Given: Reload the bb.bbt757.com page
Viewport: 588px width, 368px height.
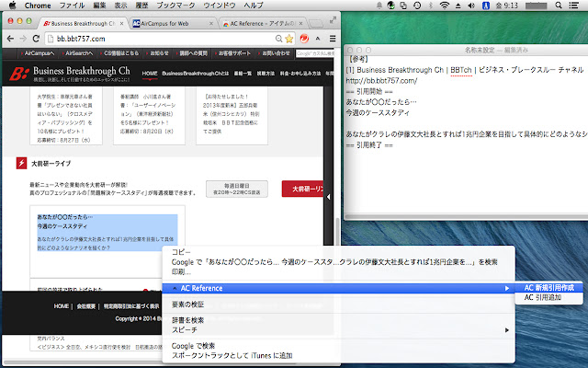Looking at the screenshot, I should click(36, 39).
